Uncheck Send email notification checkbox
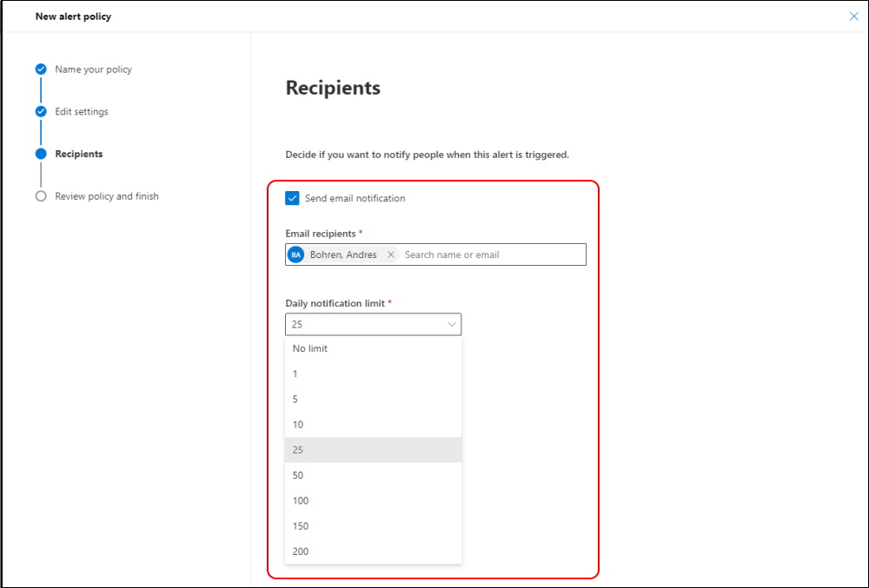Viewport: 869px width, 588px height. (292, 198)
